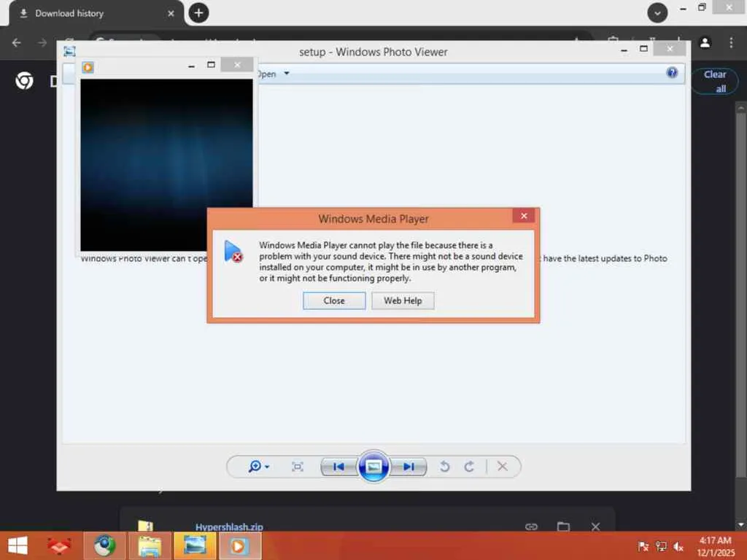The width and height of the screenshot is (747, 560).
Task: Delete the photo using the X icon
Action: click(502, 466)
